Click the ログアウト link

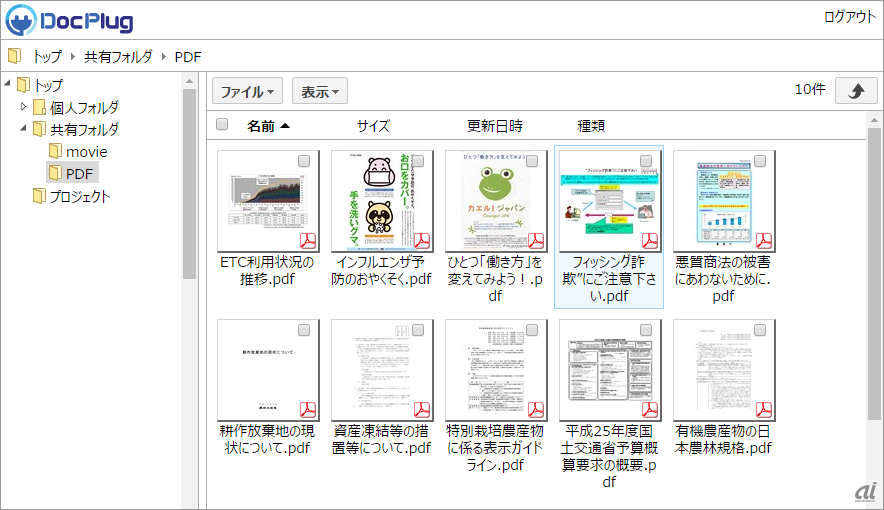point(849,17)
